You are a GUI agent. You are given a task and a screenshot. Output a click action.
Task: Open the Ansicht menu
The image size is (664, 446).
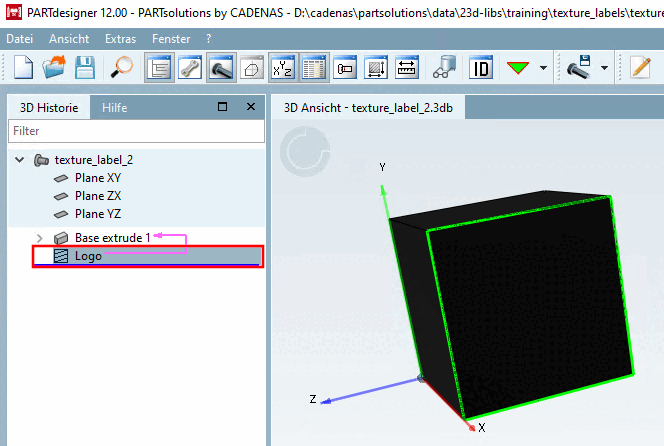[x=69, y=39]
